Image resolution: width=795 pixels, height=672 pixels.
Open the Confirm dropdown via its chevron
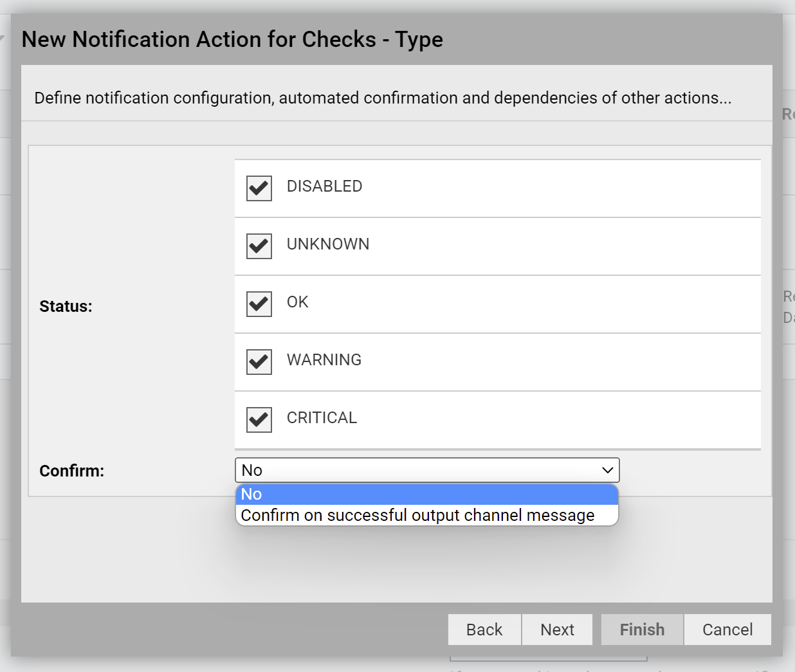607,470
